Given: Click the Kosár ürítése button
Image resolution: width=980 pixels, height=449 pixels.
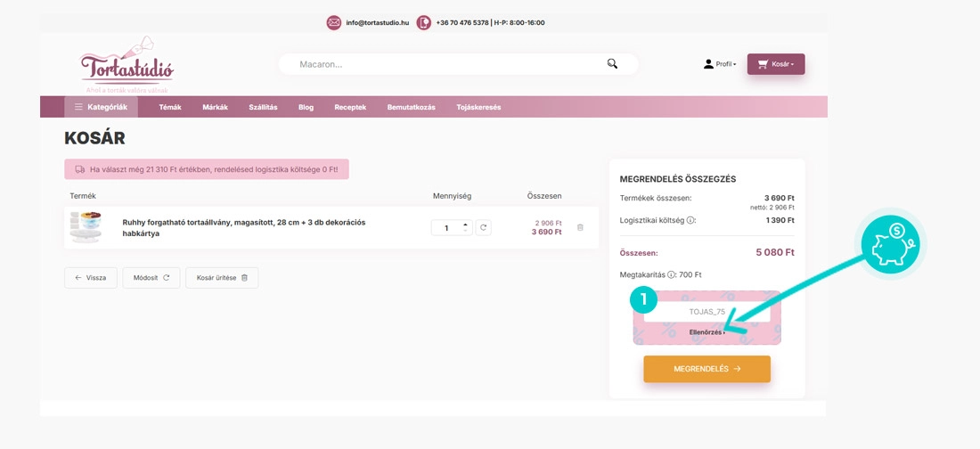Looking at the screenshot, I should click(222, 278).
